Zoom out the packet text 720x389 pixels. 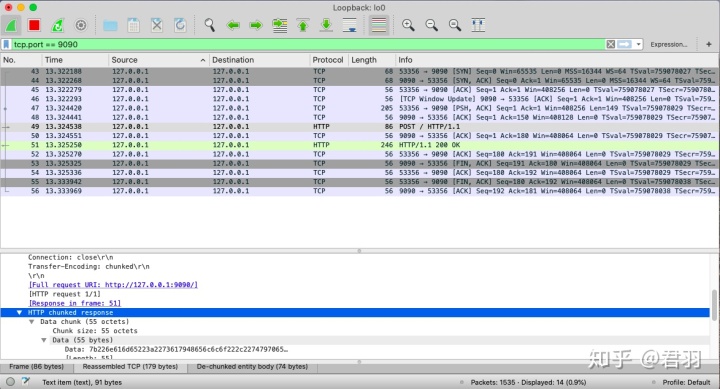pos(431,25)
